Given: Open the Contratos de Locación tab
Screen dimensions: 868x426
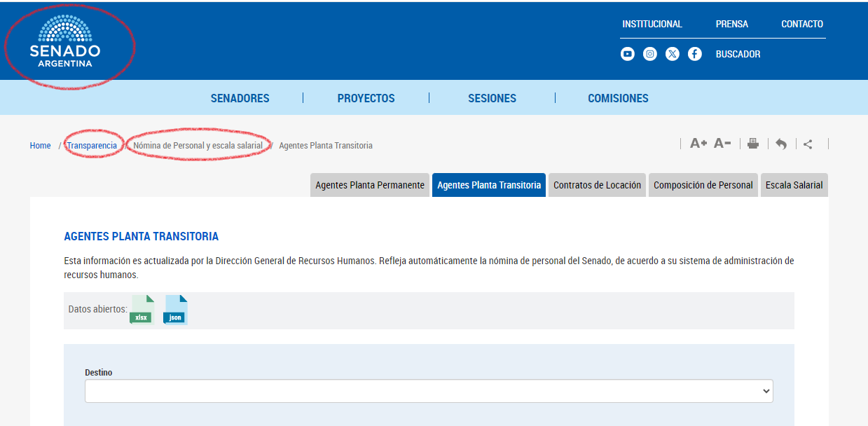Looking at the screenshot, I should pyautogui.click(x=597, y=185).
